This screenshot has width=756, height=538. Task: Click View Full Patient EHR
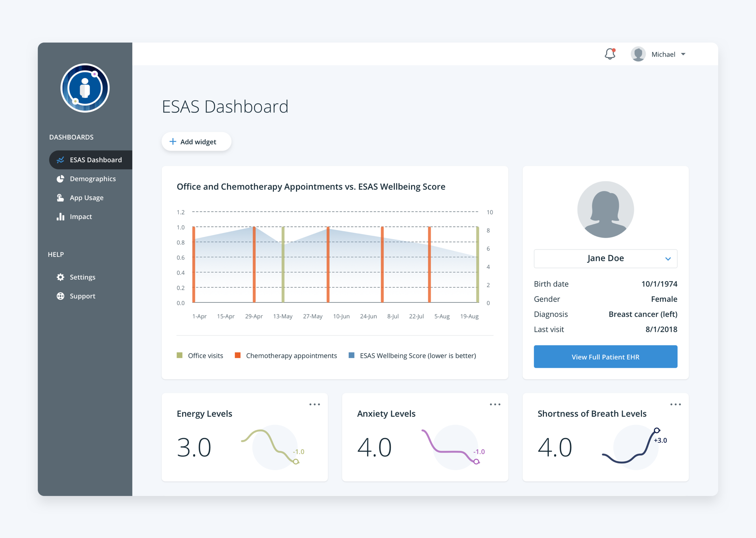pos(605,356)
